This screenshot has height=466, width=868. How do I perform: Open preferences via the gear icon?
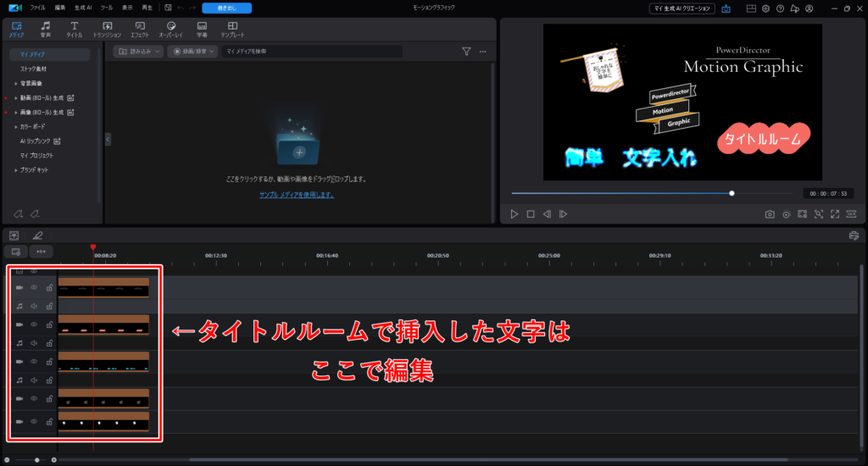click(765, 8)
